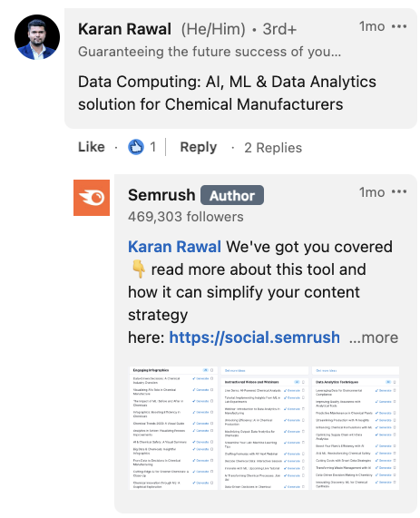Open Karan Rawal's round profile photo
Image resolution: width=420 pixels, height=518 pixels.
click(37, 37)
